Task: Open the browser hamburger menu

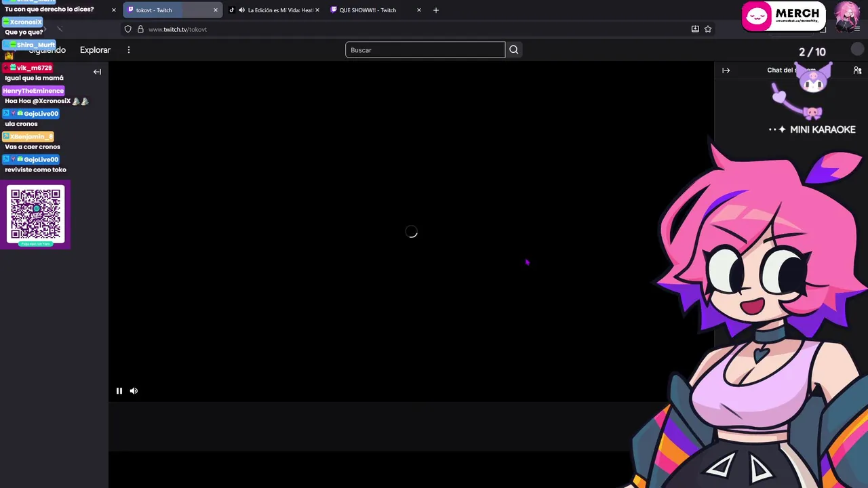Action: [x=857, y=29]
